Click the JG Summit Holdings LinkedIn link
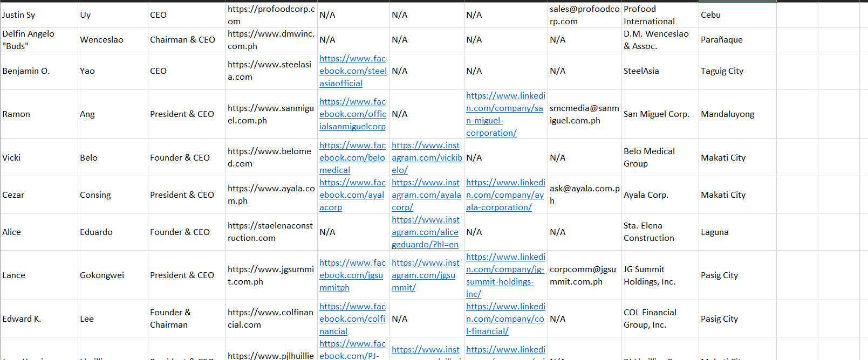The image size is (868, 360). [x=505, y=275]
